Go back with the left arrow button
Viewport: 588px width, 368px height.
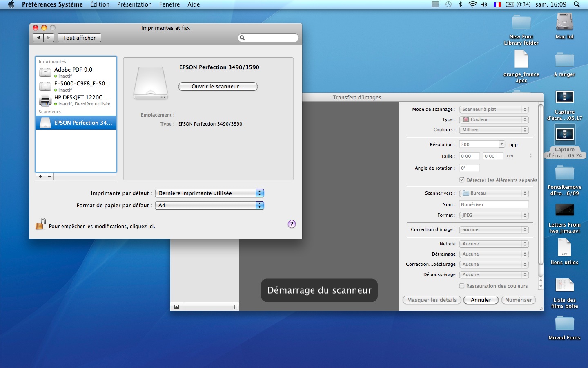pyautogui.click(x=38, y=38)
